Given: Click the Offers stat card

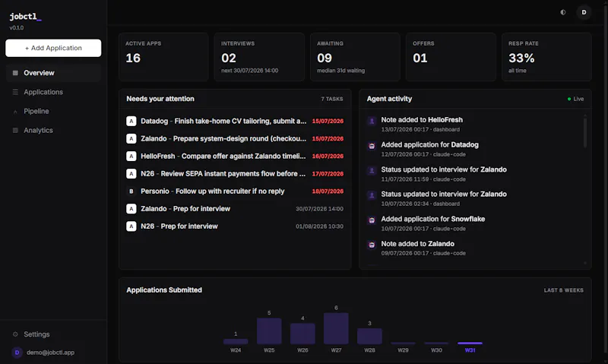Looking at the screenshot, I should pyautogui.click(x=451, y=57).
